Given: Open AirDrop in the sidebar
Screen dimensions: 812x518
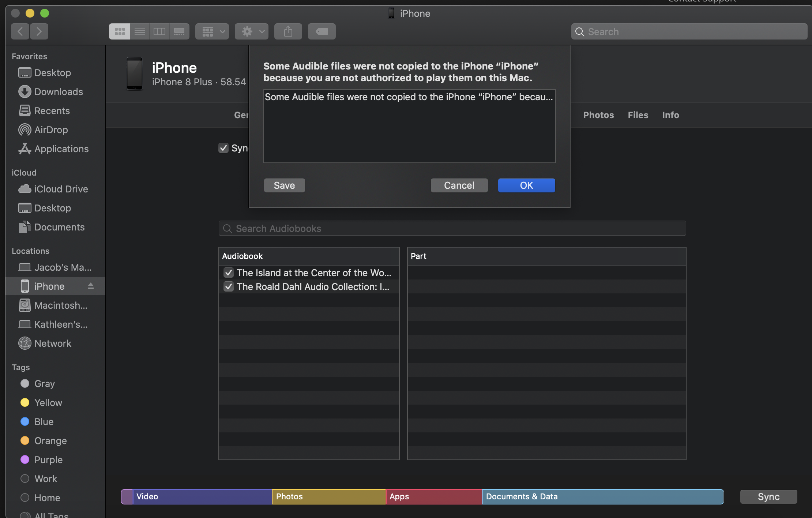Looking at the screenshot, I should [x=51, y=130].
